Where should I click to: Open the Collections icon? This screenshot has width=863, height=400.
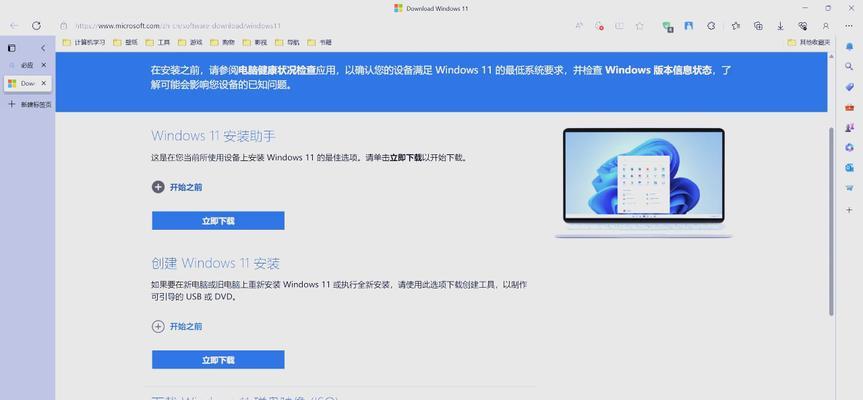tap(758, 26)
